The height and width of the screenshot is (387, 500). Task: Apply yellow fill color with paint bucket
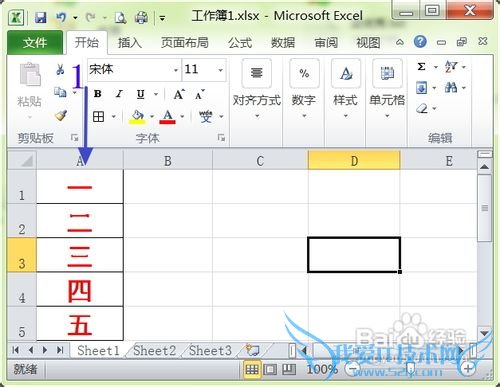pyautogui.click(x=137, y=117)
